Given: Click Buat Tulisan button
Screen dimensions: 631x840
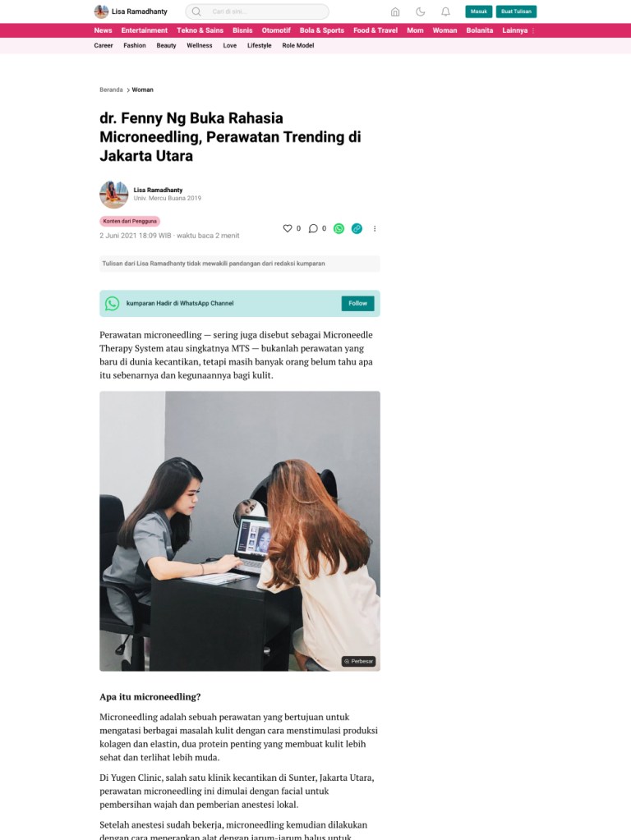Looking at the screenshot, I should point(516,11).
